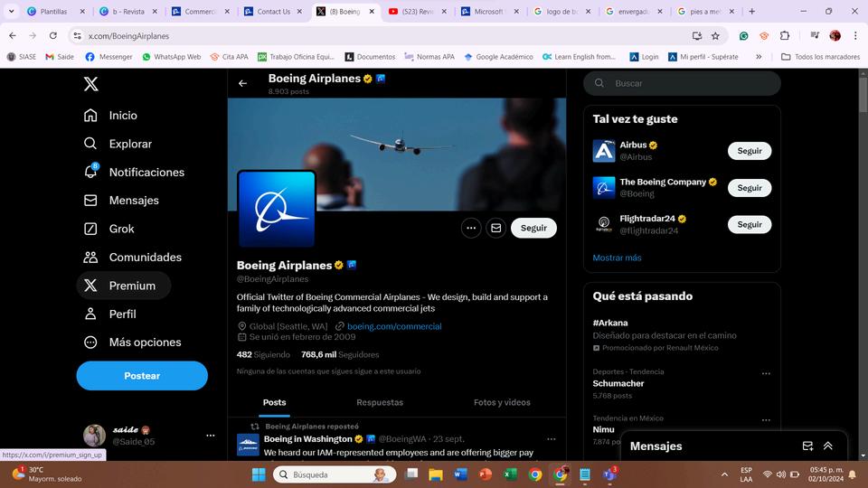Viewport: 868px width, 488px height.
Task: Open Perfil in the sidebar
Action: pos(109,314)
